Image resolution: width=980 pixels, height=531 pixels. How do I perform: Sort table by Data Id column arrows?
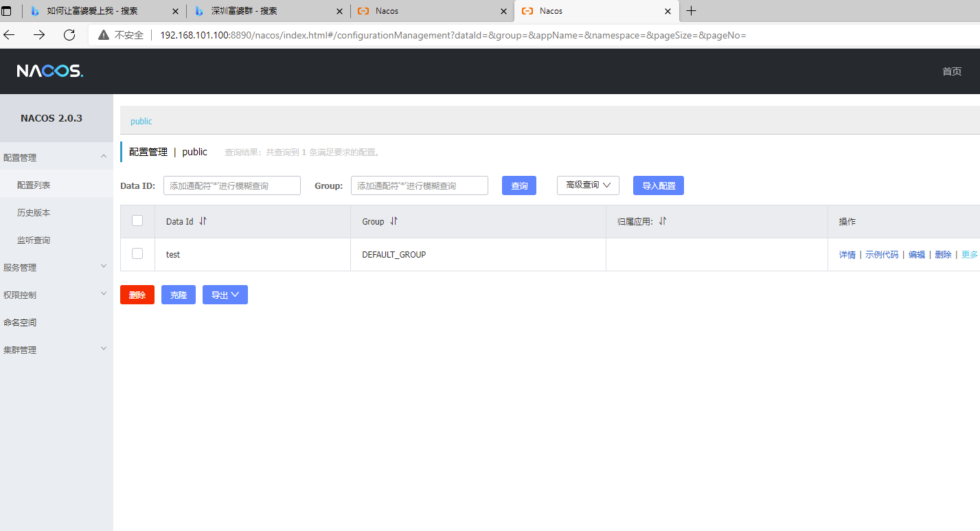(x=203, y=221)
